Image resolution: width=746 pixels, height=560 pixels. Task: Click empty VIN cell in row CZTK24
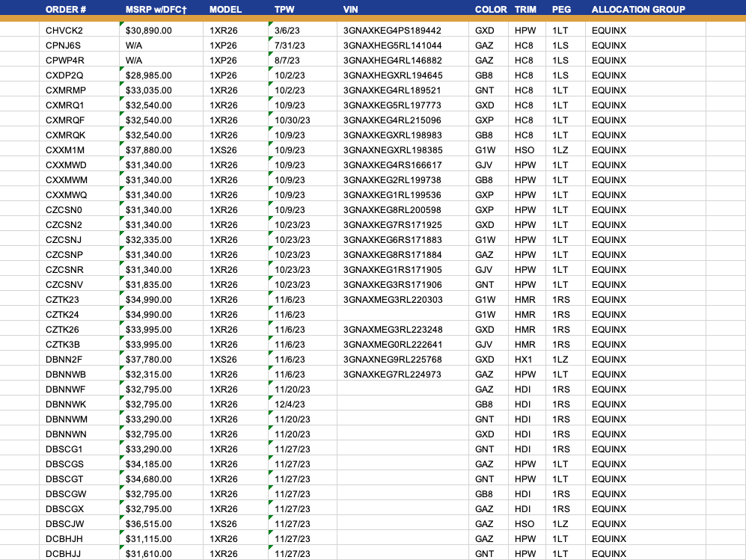[403, 315]
